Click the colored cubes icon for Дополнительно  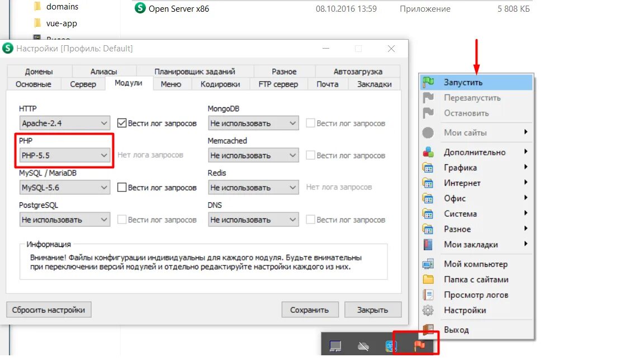coord(428,153)
